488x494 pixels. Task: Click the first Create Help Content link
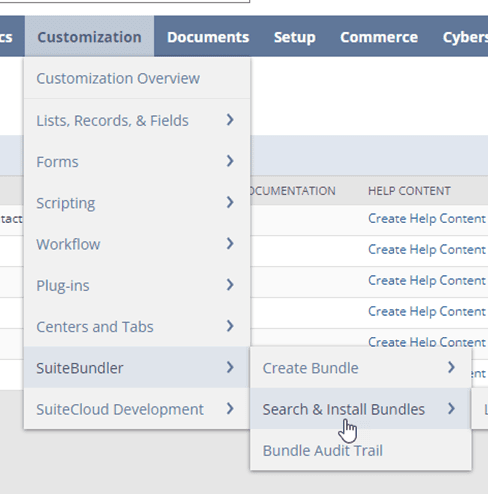[x=427, y=219]
